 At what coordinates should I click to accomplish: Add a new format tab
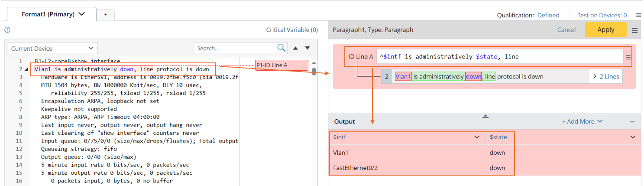click(x=106, y=15)
